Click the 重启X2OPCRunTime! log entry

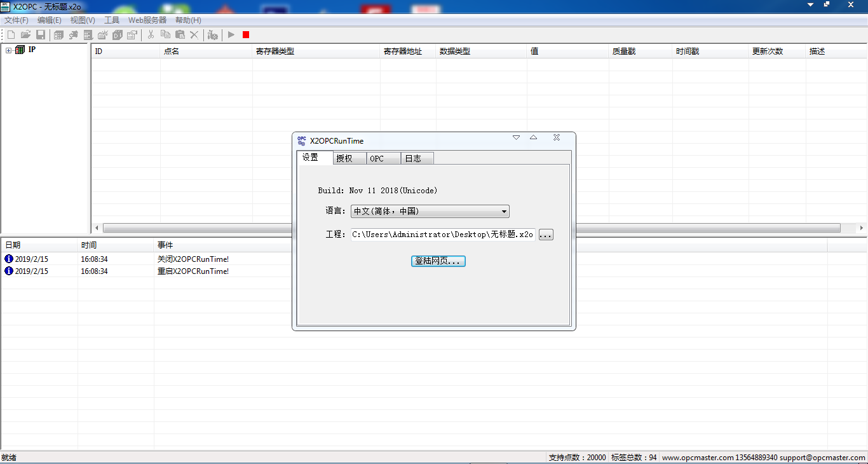tap(193, 271)
